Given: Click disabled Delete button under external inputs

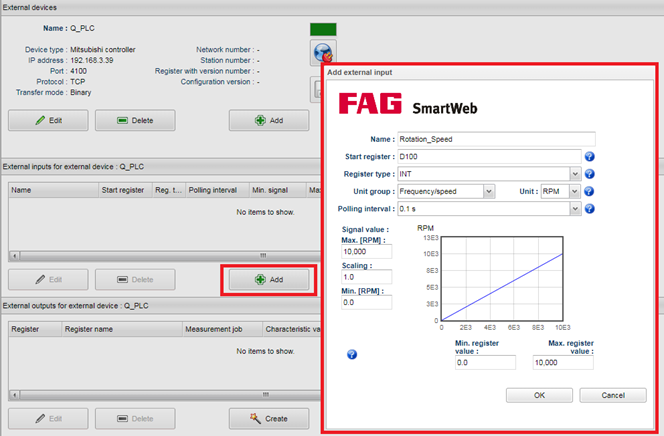Looking at the screenshot, I should tap(135, 280).
